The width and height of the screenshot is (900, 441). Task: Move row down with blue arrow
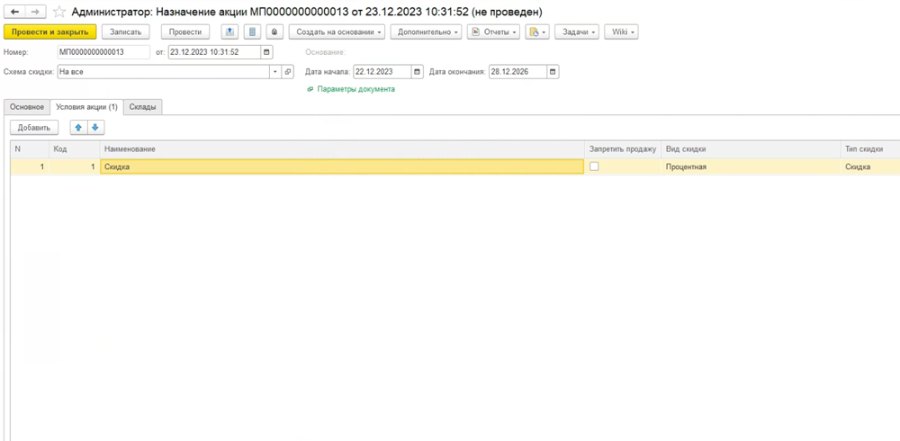[x=95, y=127]
